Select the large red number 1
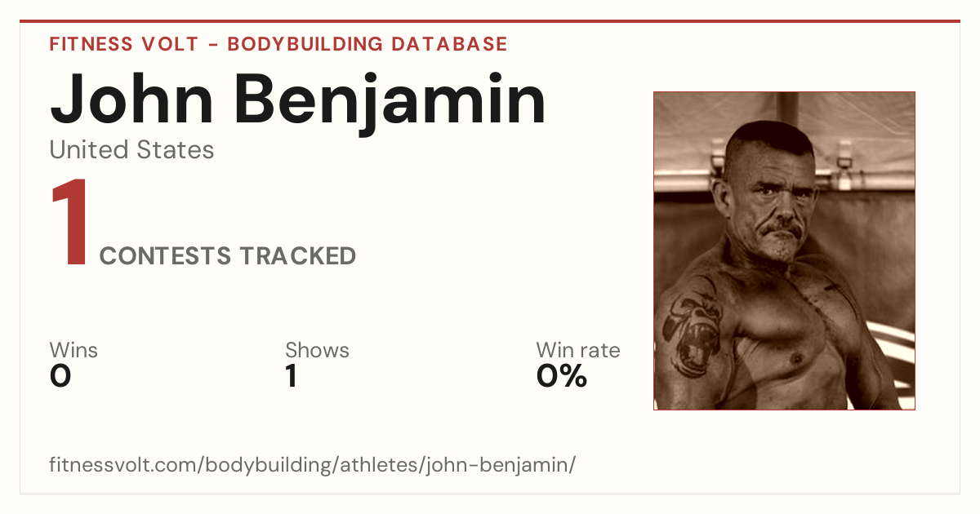Screen dimensions: 980x514 (69, 224)
